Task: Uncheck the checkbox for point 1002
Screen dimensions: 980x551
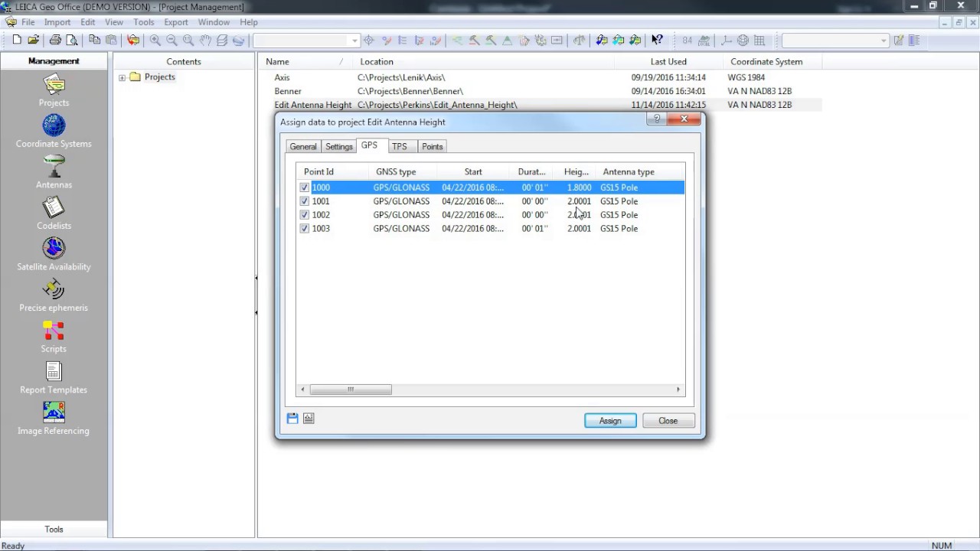Action: (305, 215)
